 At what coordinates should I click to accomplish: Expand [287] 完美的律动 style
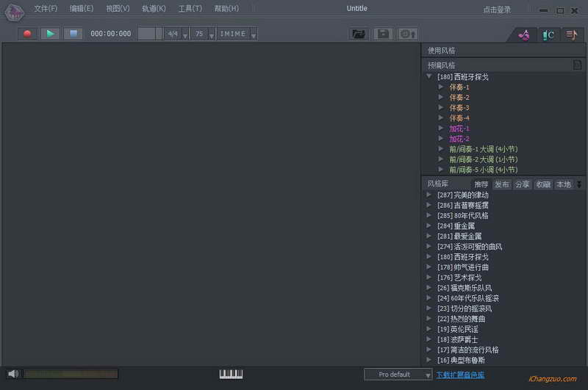(429, 195)
